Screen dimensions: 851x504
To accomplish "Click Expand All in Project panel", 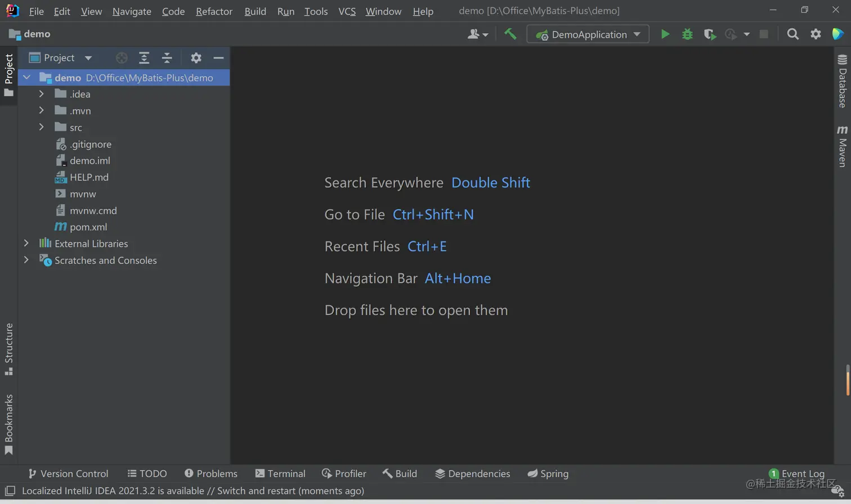I will (x=144, y=57).
